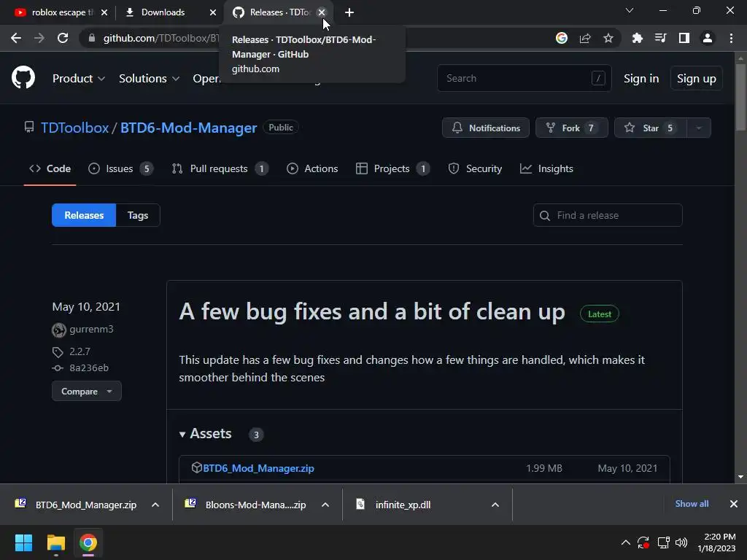Star the repository

pyautogui.click(x=650, y=128)
